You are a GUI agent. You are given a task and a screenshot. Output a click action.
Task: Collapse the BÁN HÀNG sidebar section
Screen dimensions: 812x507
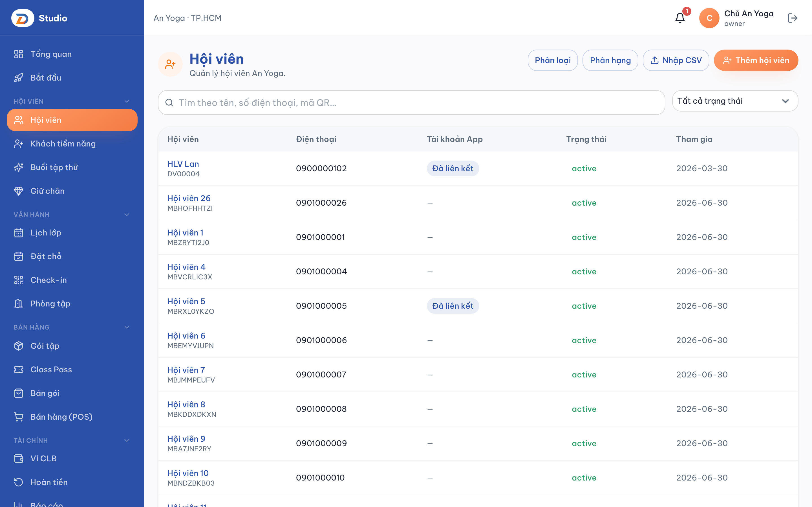(127, 327)
